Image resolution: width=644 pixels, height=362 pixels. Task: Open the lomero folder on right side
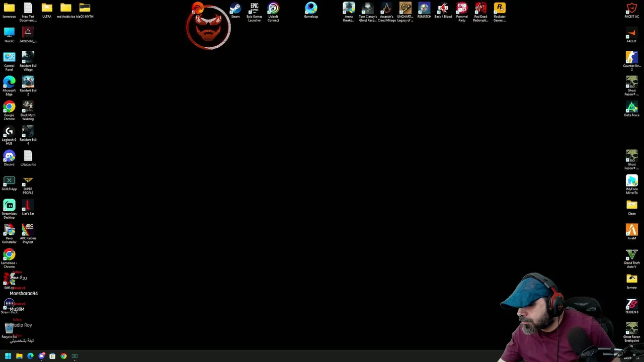point(632,282)
